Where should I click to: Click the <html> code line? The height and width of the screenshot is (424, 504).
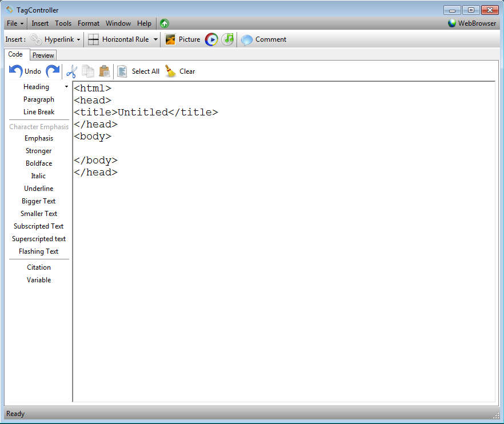click(93, 88)
